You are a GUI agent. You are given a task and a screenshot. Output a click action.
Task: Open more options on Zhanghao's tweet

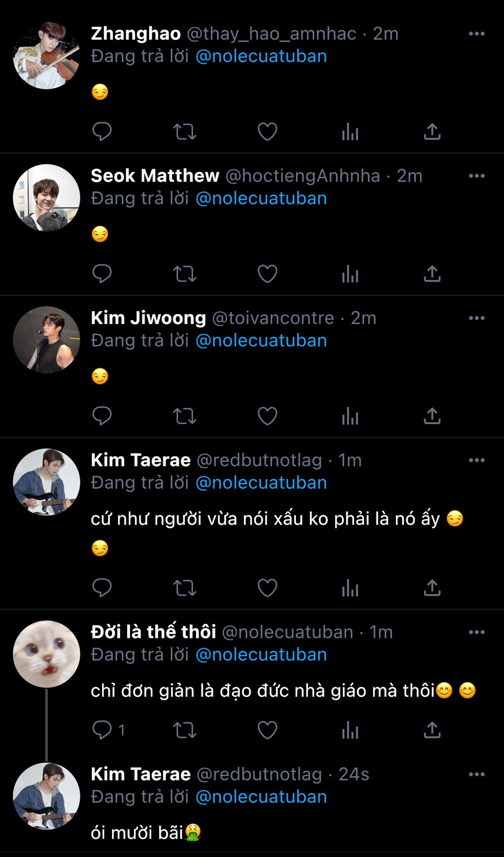point(476,34)
